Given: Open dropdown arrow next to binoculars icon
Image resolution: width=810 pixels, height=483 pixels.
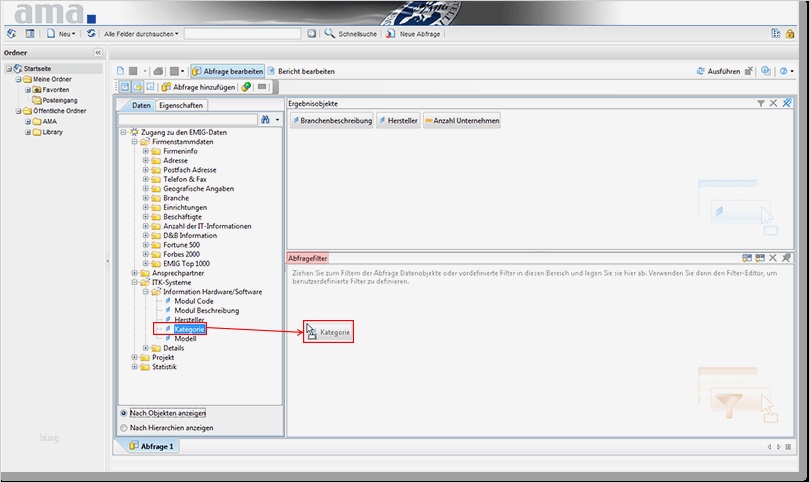Looking at the screenshot, I should (277, 119).
